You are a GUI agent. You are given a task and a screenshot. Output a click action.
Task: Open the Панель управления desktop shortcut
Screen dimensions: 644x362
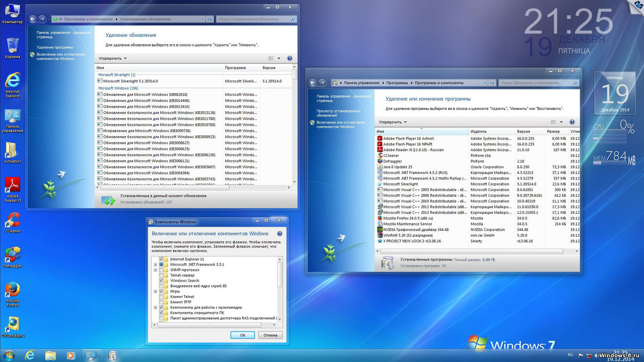[12, 120]
